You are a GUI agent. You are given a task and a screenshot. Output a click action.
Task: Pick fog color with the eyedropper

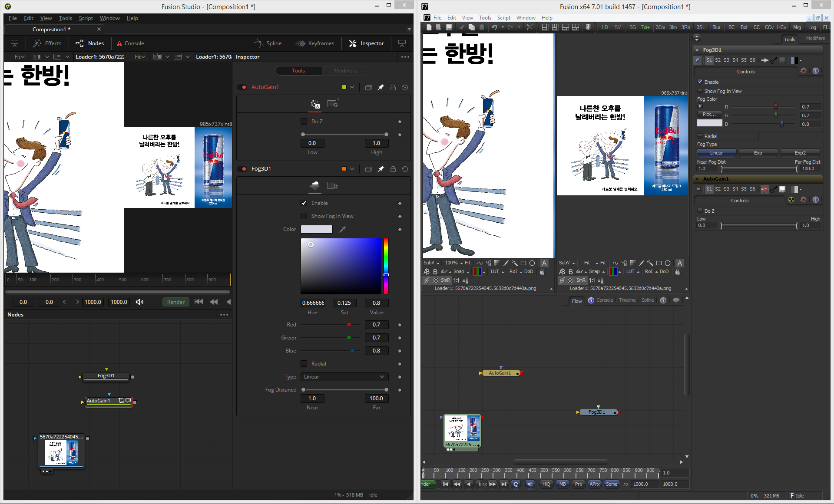coord(343,229)
